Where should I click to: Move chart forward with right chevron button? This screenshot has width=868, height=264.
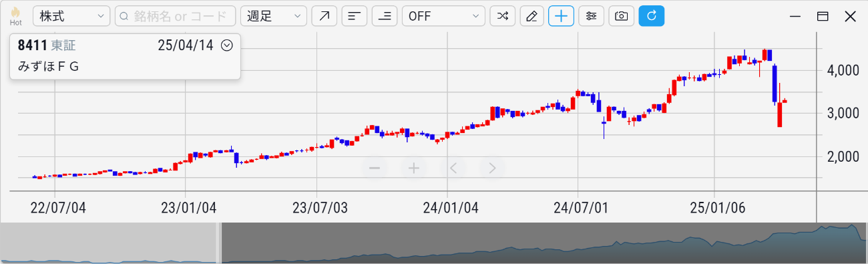(492, 168)
